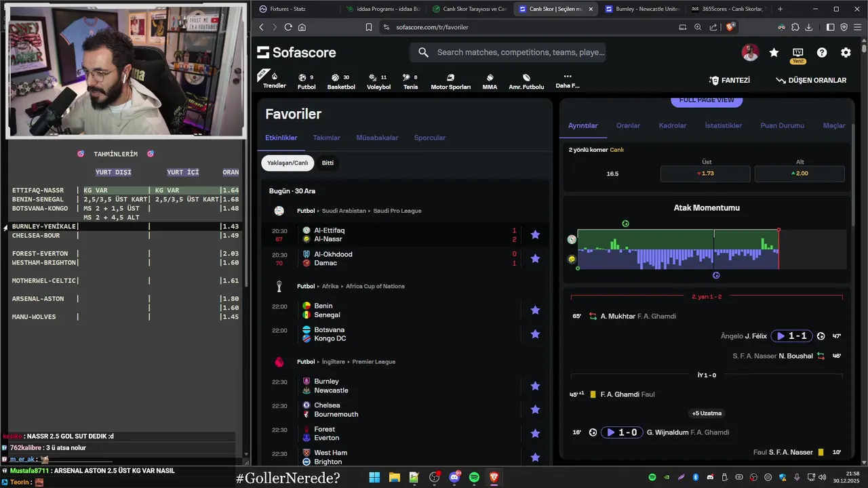Viewport: 868px width, 488px height.
Task: Switch to the Kadrolar match tab
Action: [x=673, y=125]
